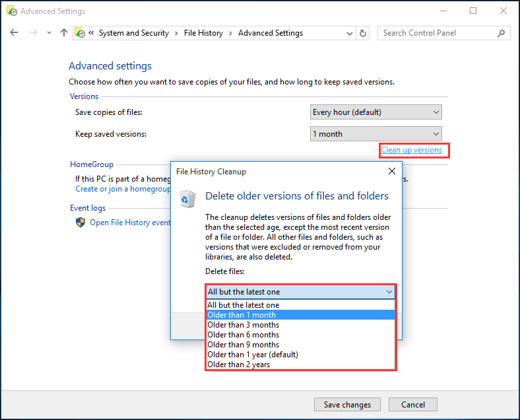Open System and Security breadcrumb
520x420 pixels.
pos(134,33)
